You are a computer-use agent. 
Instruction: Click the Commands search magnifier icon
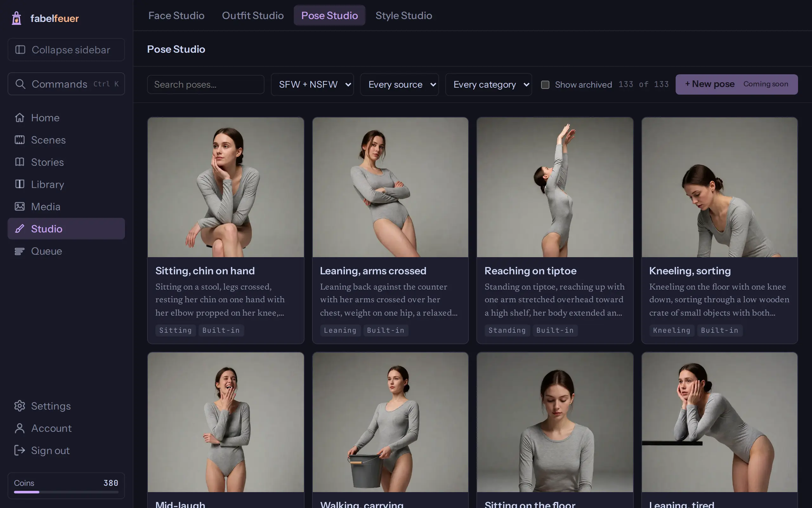pyautogui.click(x=20, y=84)
